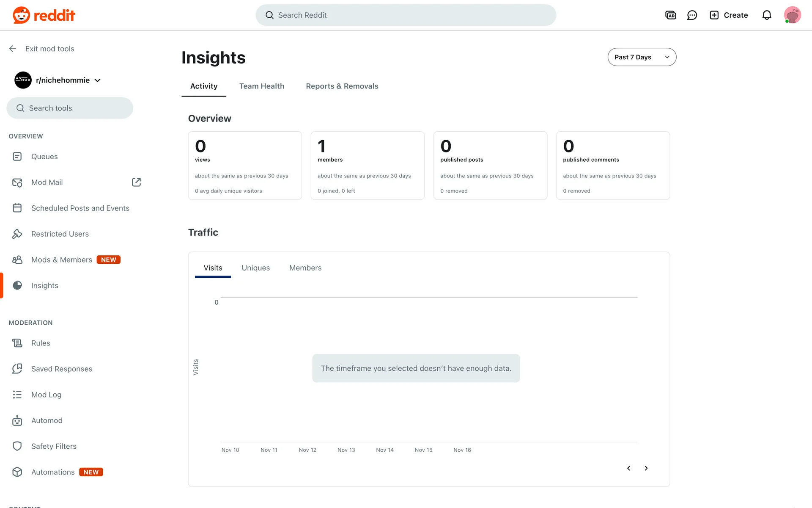This screenshot has width=812, height=508.
Task: Click the Queues sidebar icon
Action: [17, 157]
